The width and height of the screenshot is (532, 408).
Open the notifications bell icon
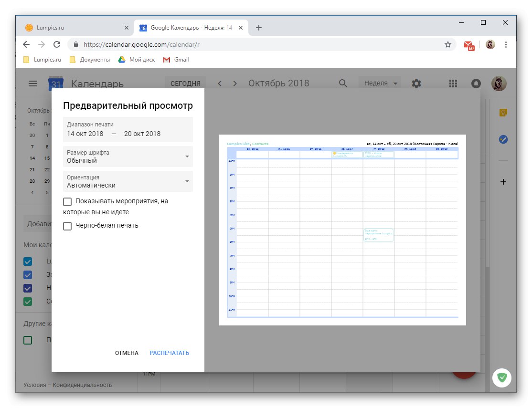click(476, 84)
